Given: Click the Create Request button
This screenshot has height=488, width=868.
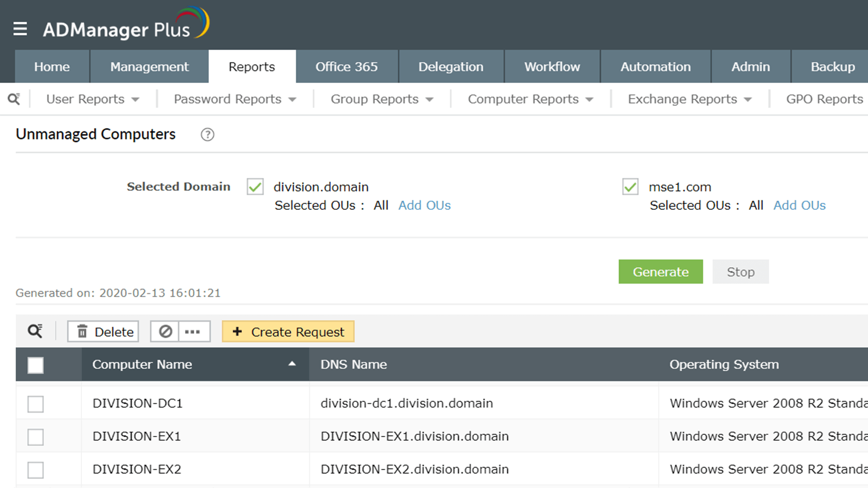Looking at the screenshot, I should coord(288,331).
